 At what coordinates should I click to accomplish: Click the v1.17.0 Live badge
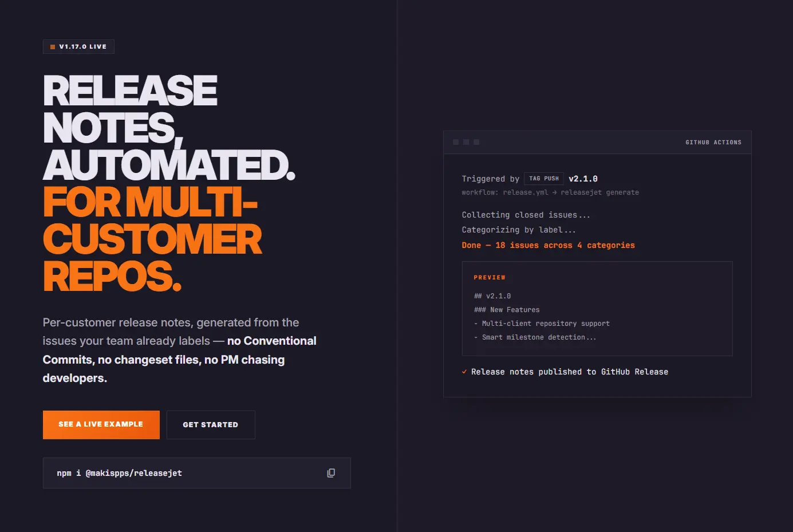tap(78, 47)
